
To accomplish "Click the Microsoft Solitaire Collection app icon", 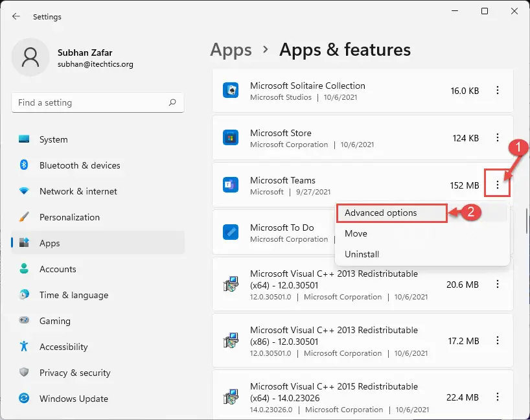I will coord(231,90).
